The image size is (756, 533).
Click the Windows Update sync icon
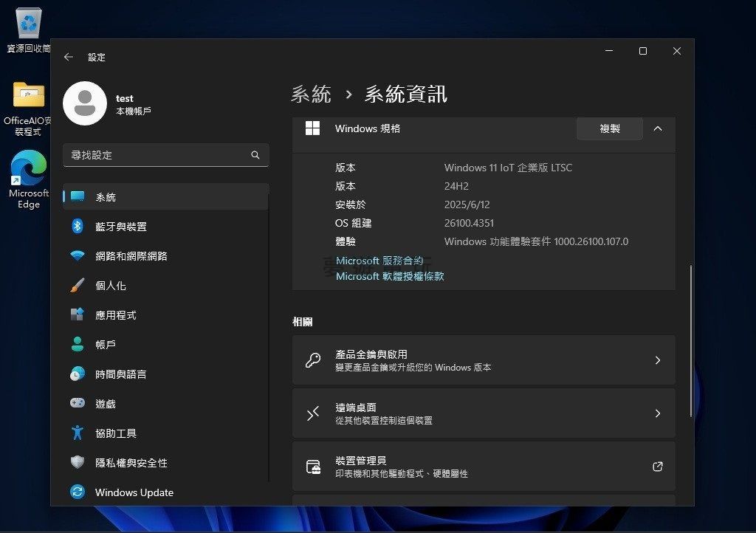click(x=78, y=492)
